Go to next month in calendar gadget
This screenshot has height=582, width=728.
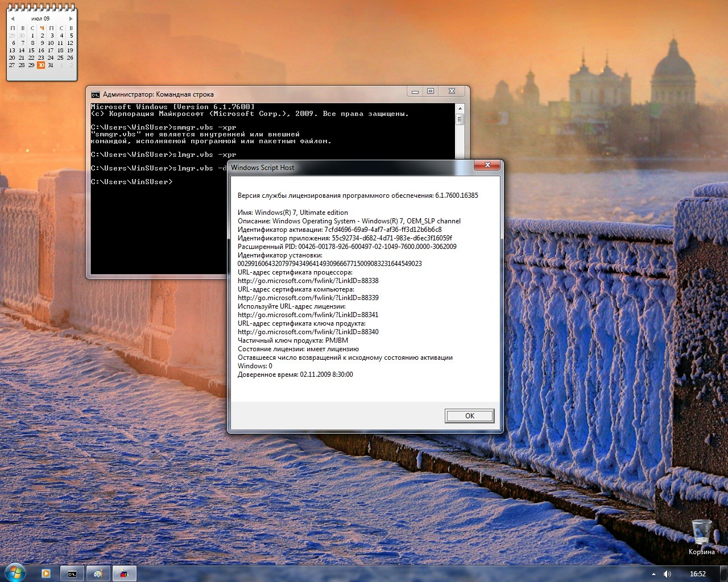pos(71,19)
